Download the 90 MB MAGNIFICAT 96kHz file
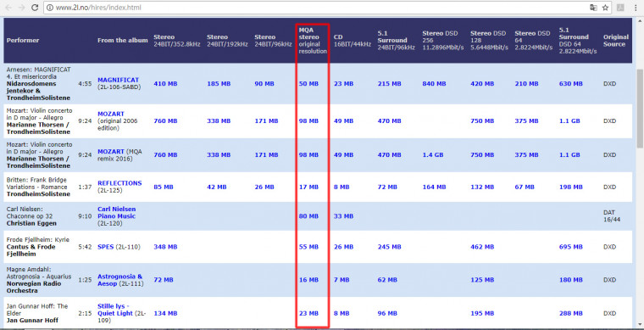The width and height of the screenshot is (644, 330). [264, 84]
